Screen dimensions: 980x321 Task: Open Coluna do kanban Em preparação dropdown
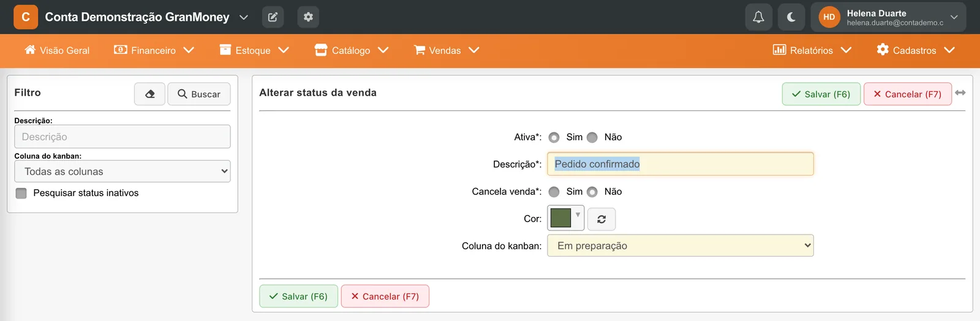point(680,246)
